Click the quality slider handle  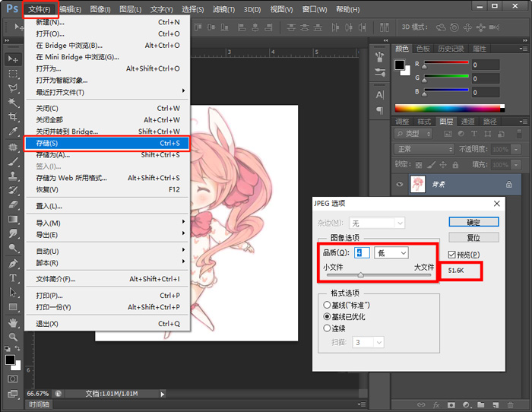[361, 275]
